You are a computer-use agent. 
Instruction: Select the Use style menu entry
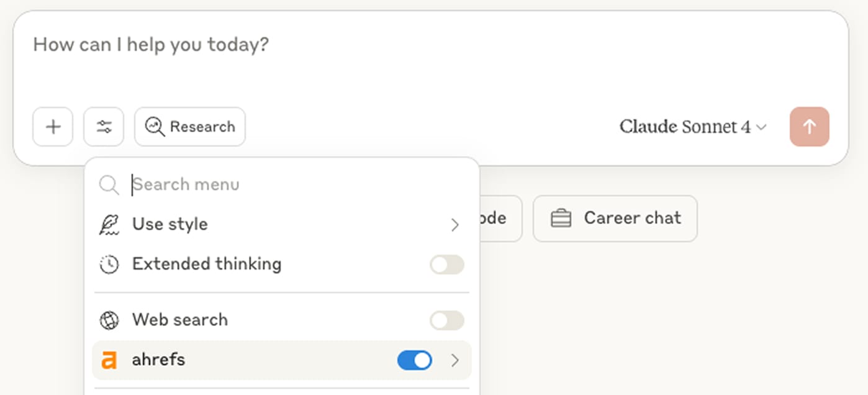[170, 224]
